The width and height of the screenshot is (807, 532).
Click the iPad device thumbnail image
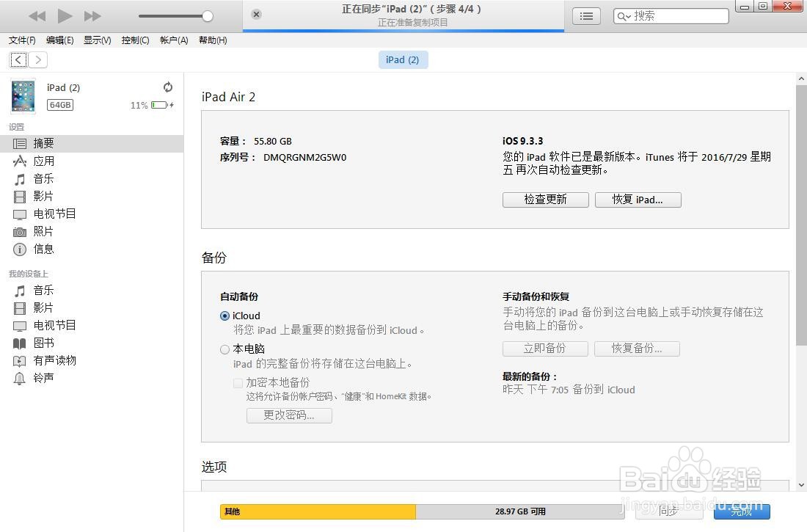click(x=23, y=96)
